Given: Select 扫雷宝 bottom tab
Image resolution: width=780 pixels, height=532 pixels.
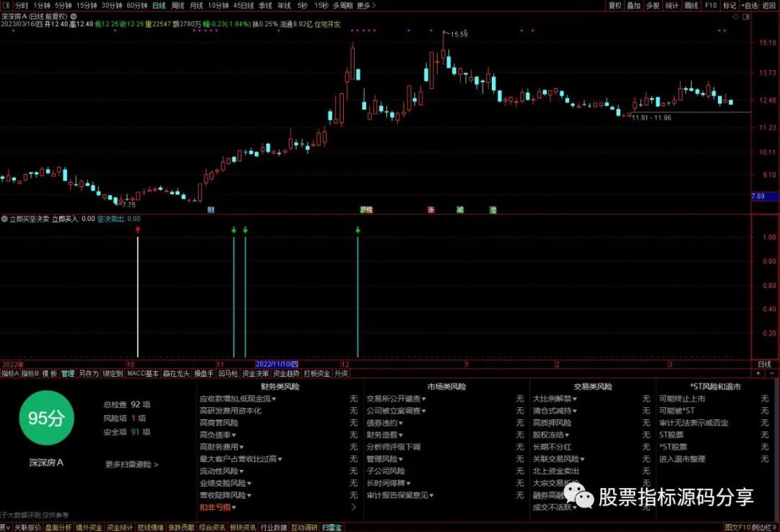Looking at the screenshot, I should 331,528.
